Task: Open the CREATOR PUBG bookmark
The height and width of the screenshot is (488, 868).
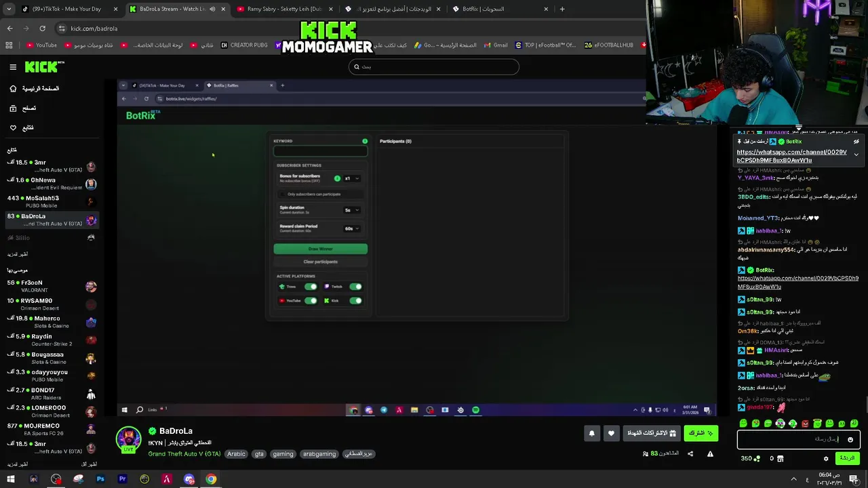Action: tap(244, 45)
